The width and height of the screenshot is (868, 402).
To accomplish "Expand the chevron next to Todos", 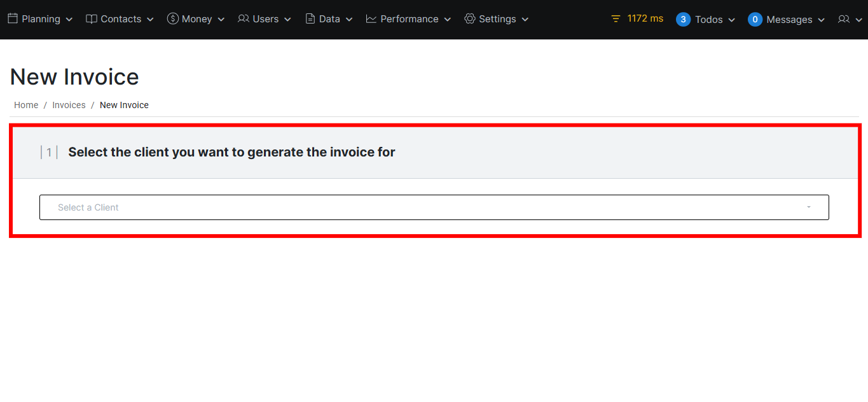I will click(731, 20).
